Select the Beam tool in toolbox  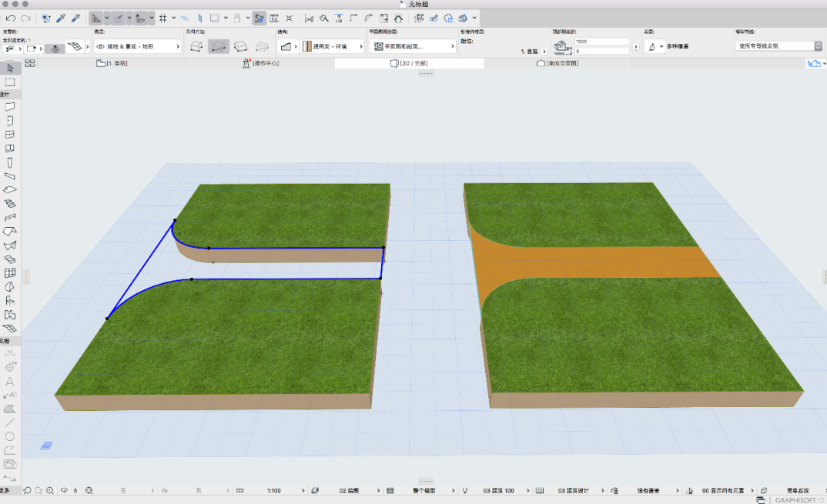(10, 176)
